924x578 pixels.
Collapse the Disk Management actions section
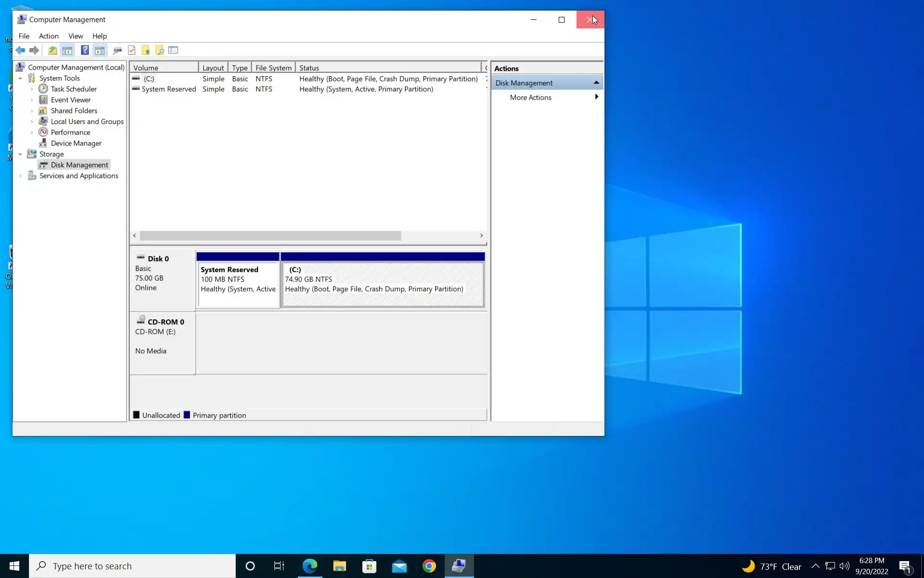[596, 83]
